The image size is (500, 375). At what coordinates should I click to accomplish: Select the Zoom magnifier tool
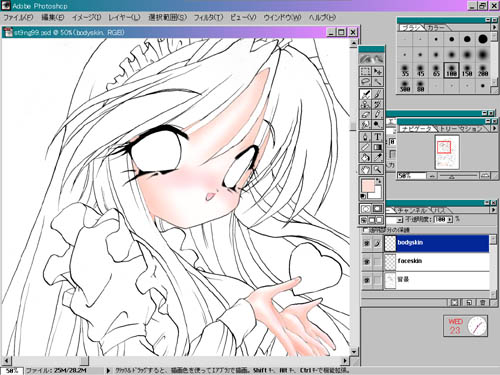point(377,170)
